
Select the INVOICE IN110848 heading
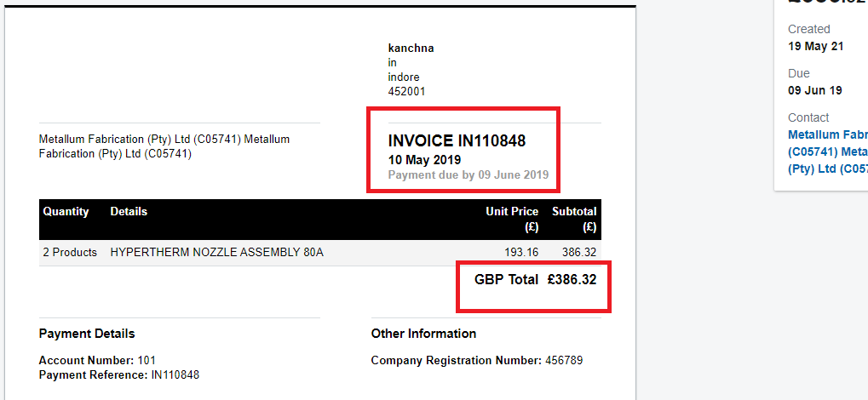pyautogui.click(x=457, y=141)
